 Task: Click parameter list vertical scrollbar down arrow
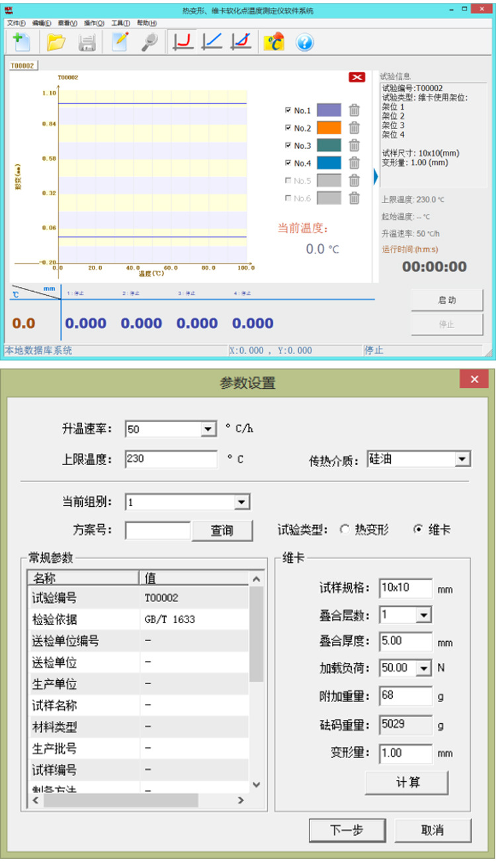[x=257, y=785]
